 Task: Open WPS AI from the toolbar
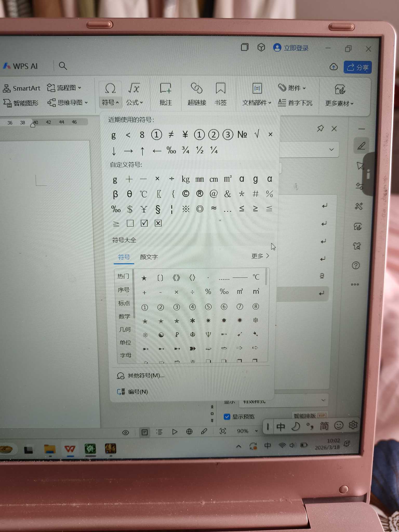point(21,66)
